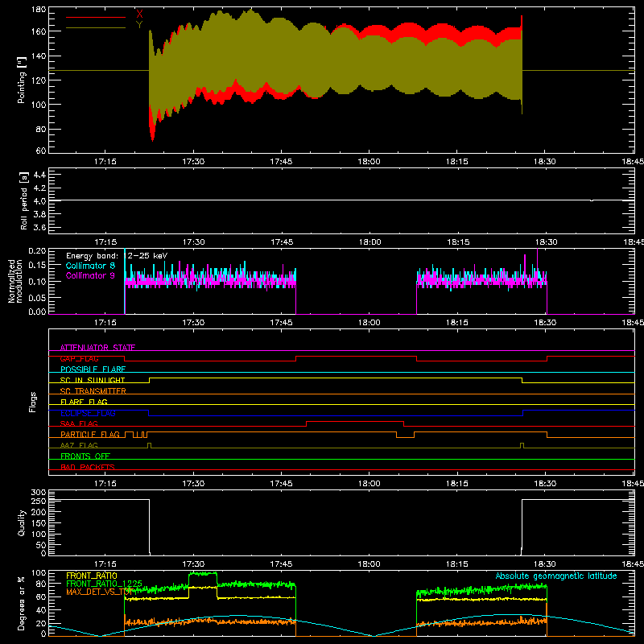Select the green 'FRONT_RATIO_1225' legend label

(x=105, y=584)
